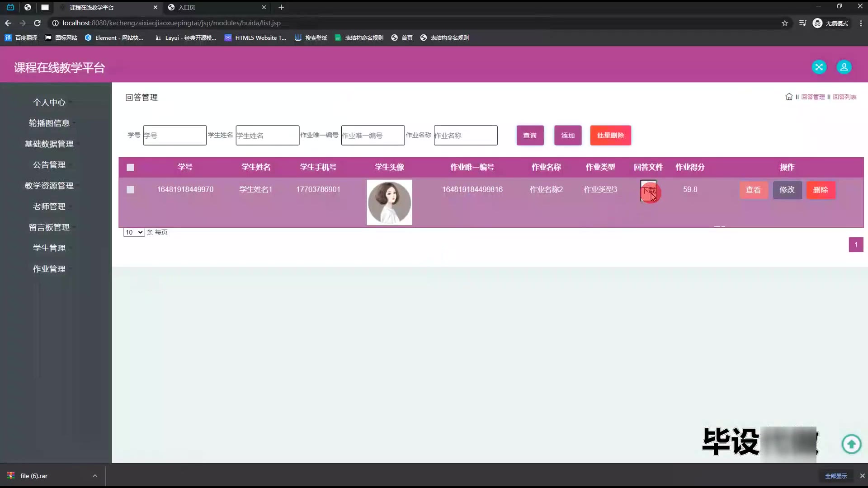Expand 基础数据管理 sidebar menu
868x488 pixels.
tap(49, 144)
